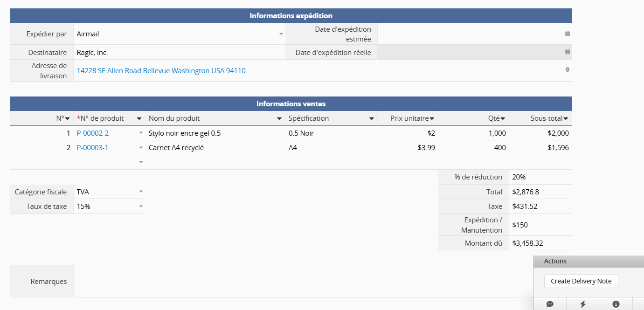Open the Catégorie fiscale TVA dropdown
The width and height of the screenshot is (644, 310).
click(x=141, y=192)
